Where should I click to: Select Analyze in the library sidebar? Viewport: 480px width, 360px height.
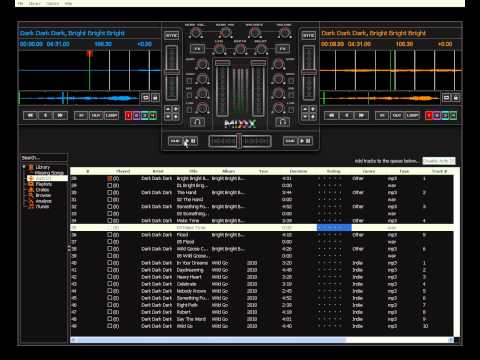[x=44, y=201]
